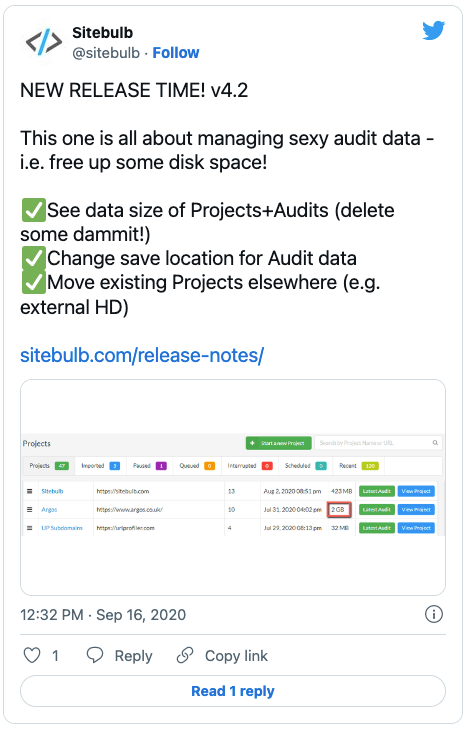Like the tweet with the heart icon
This screenshot has height=731, width=466.
click(x=32, y=655)
